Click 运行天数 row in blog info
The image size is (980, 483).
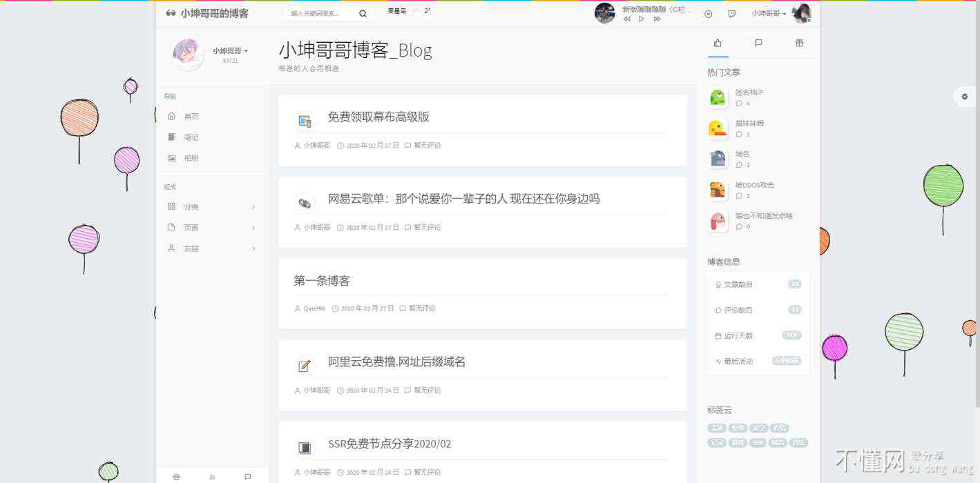click(758, 336)
